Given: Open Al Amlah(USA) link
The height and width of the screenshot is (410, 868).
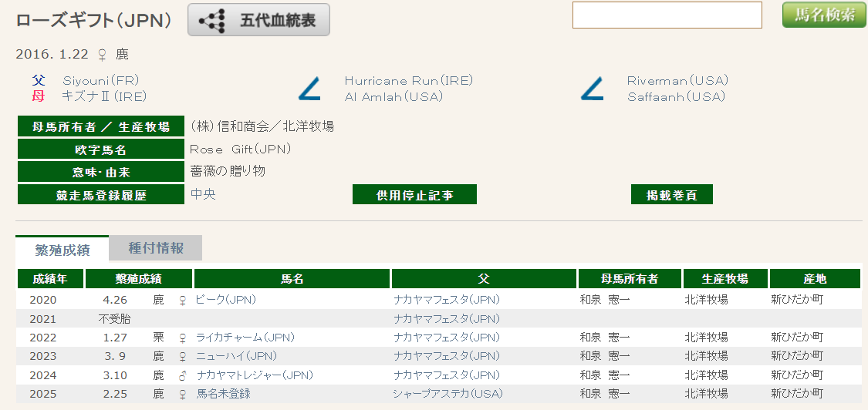Looking at the screenshot, I should (393, 96).
